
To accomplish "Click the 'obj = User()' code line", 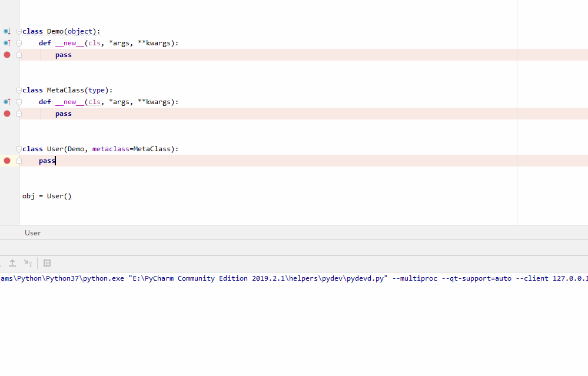I will coord(47,196).
